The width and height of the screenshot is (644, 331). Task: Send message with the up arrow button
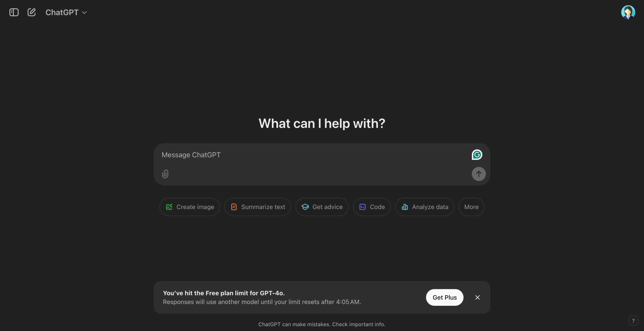478,174
